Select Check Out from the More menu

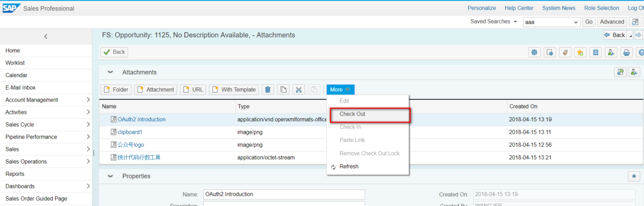pos(352,114)
